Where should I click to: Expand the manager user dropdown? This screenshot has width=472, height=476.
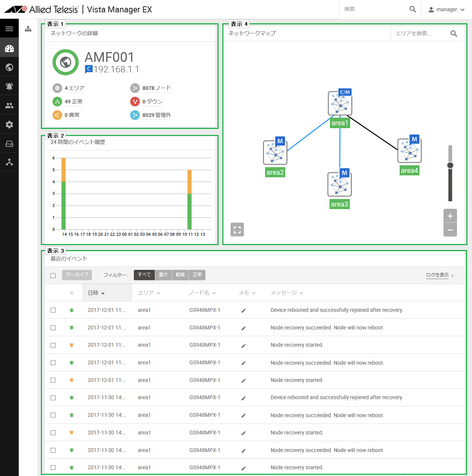click(x=447, y=9)
